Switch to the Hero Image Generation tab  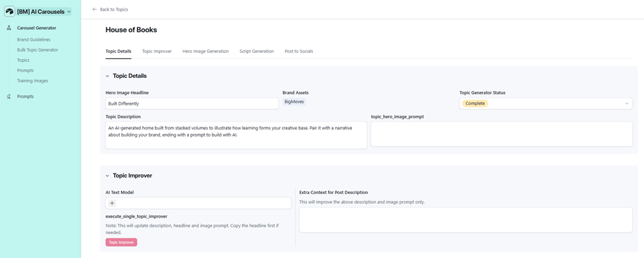pos(205,51)
